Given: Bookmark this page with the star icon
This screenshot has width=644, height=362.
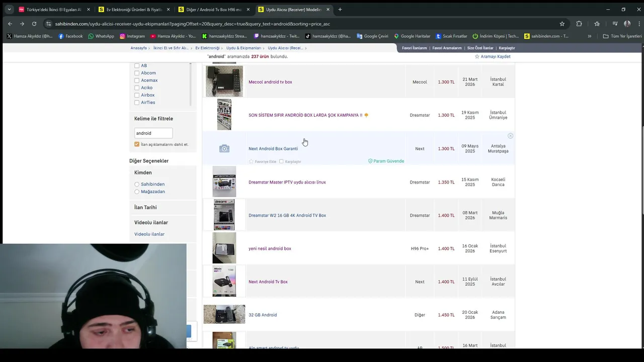Looking at the screenshot, I should point(562,24).
